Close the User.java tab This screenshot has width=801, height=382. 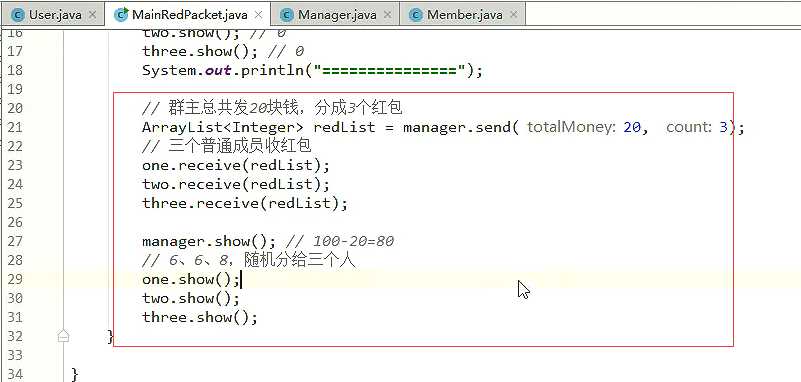[92, 15]
